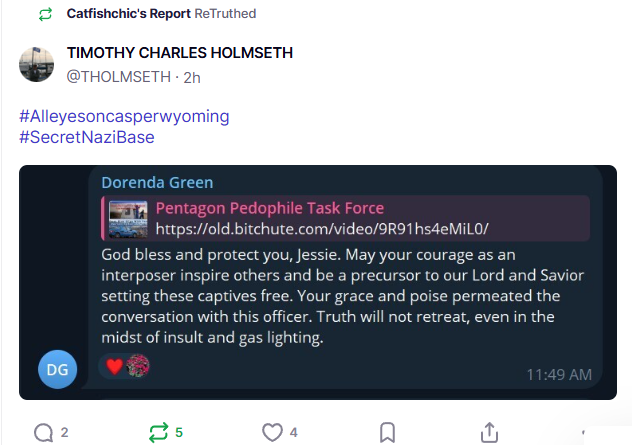Click the TIMOTHY CHARLES HOLMSETH display name
This screenshot has height=445, width=632.
point(179,53)
